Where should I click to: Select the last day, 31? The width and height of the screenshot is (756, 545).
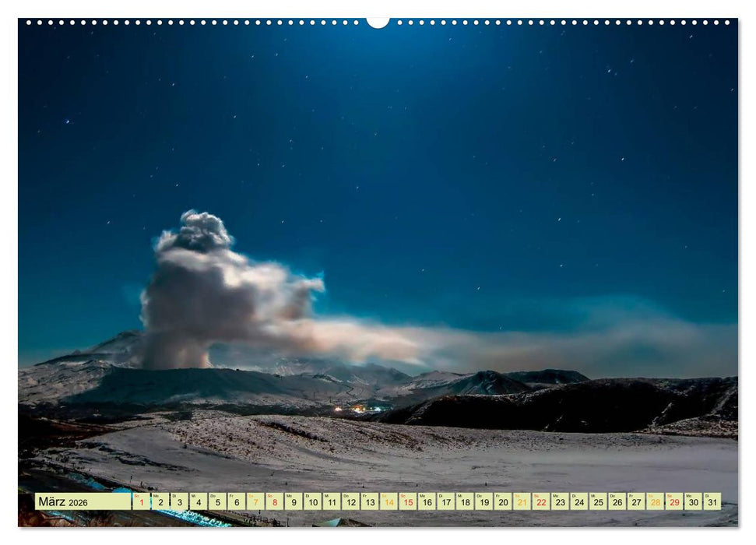click(712, 501)
